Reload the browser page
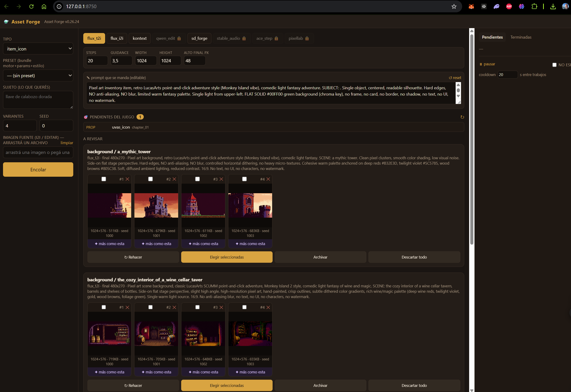 [31, 6]
